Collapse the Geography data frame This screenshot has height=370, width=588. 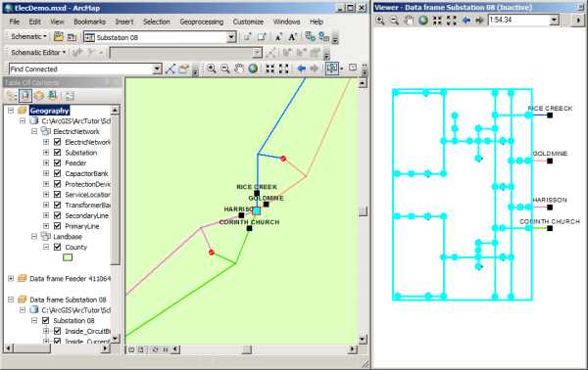(x=11, y=111)
